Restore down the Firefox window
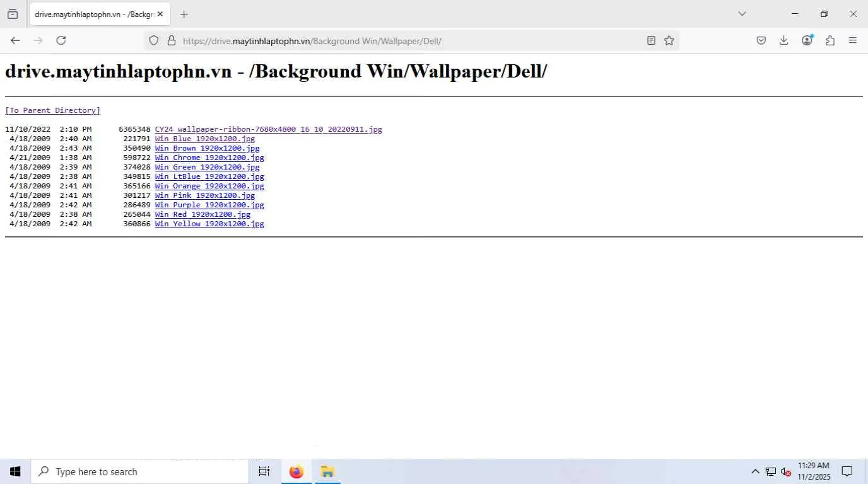This screenshot has width=868, height=484. 824,14
